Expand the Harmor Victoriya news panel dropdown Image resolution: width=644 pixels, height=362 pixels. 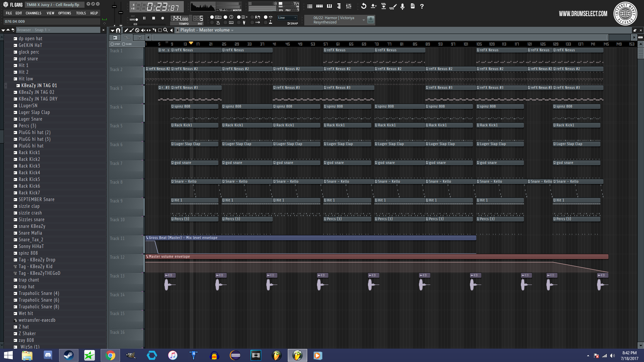(x=364, y=20)
